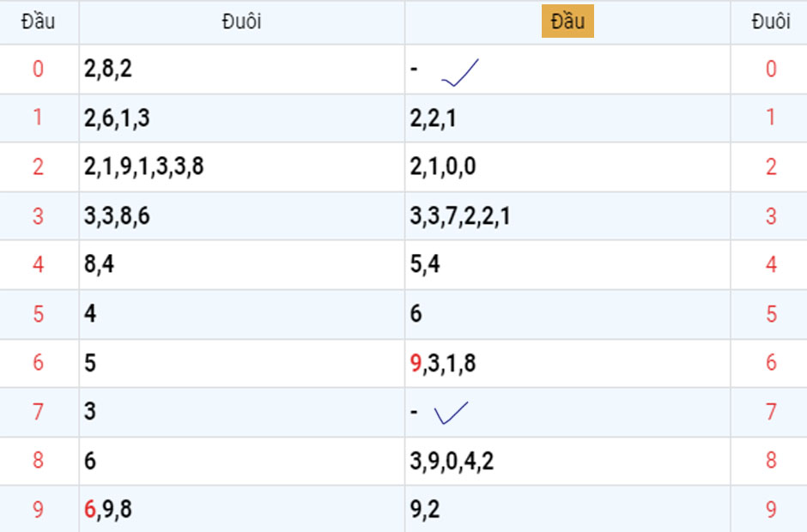This screenshot has height=532, width=807.
Task: Click the left Đuôi column header
Action: [x=241, y=22]
